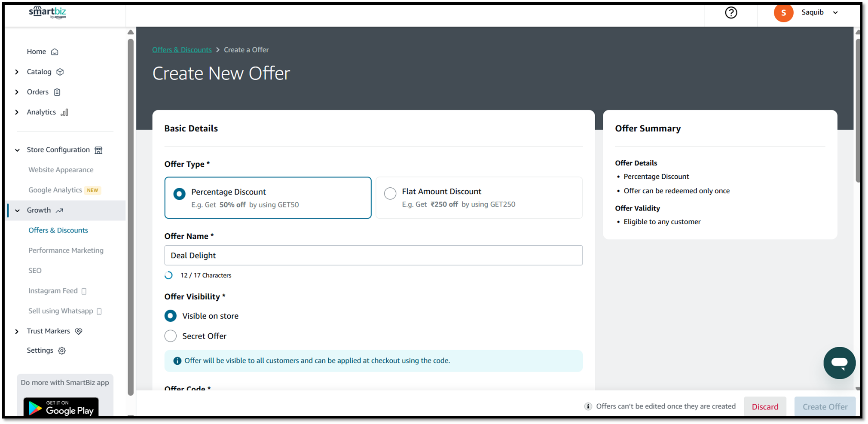Viewport: 868px width, 424px height.
Task: Click the Settings gear icon
Action: coord(62,351)
